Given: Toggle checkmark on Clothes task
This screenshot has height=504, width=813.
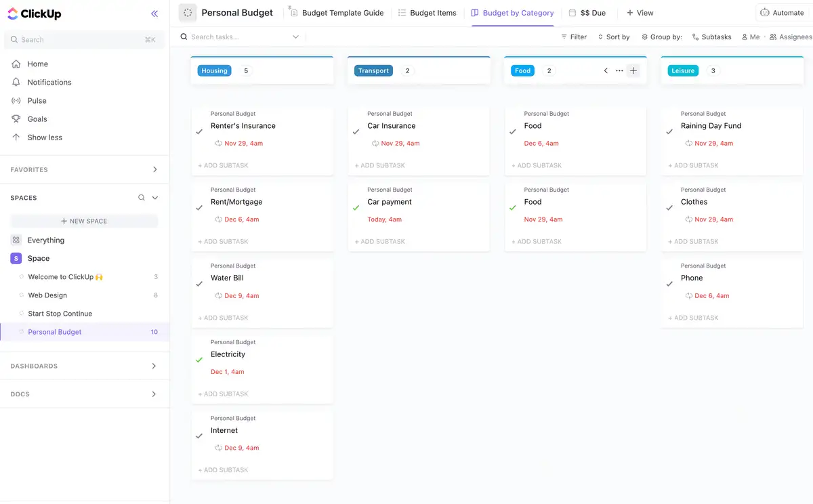Looking at the screenshot, I should point(669,208).
